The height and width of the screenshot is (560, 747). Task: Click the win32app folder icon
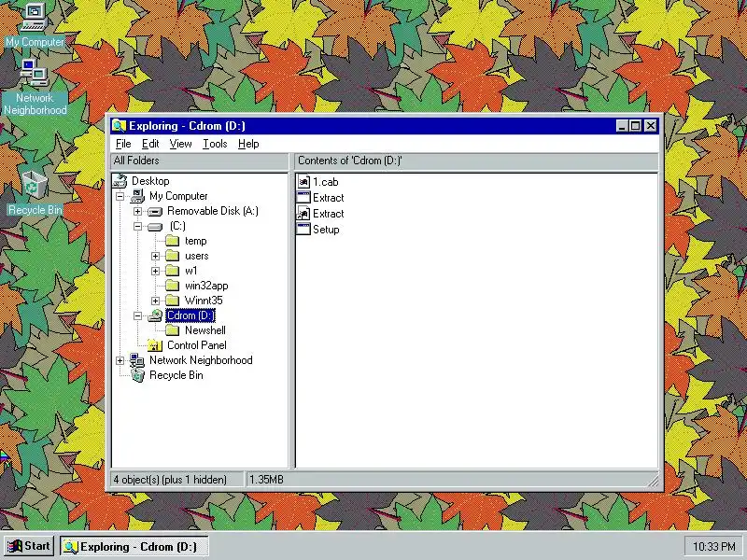(x=173, y=286)
